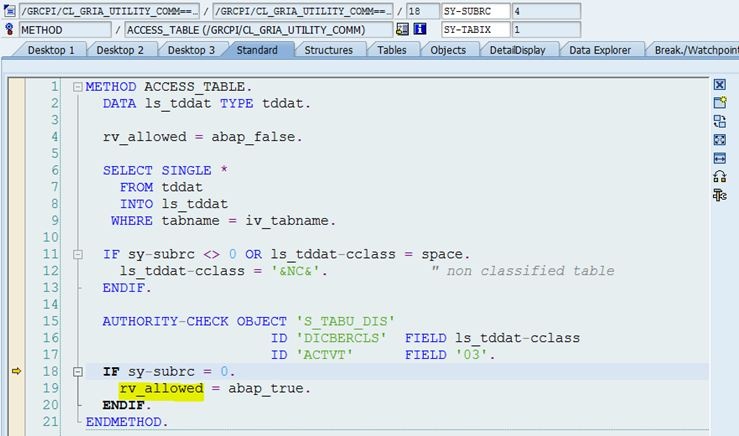739x436 pixels.
Task: Click 'WHERE tabname = iv_tabname.' on line 9
Action: pos(223,221)
